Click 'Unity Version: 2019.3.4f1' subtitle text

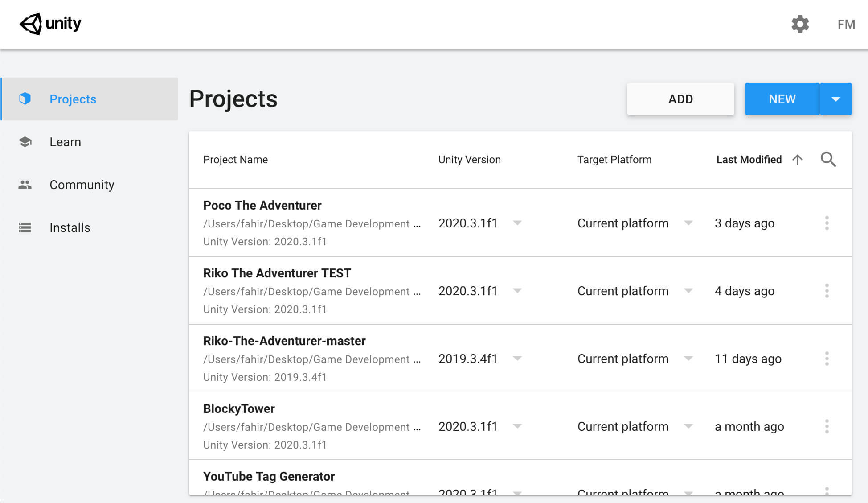click(265, 377)
